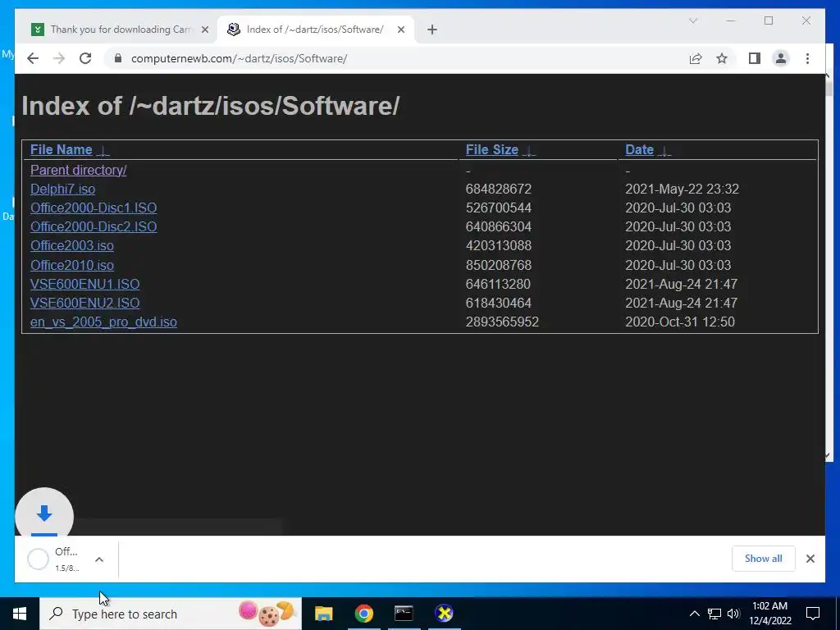The height and width of the screenshot is (630, 840).
Task: Download Office2000-Disc2.ISO
Action: pyautogui.click(x=94, y=226)
